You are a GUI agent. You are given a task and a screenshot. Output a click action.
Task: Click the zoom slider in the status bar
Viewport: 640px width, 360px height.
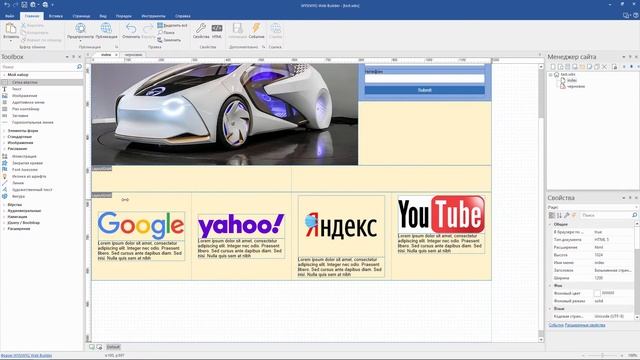[x=602, y=356]
